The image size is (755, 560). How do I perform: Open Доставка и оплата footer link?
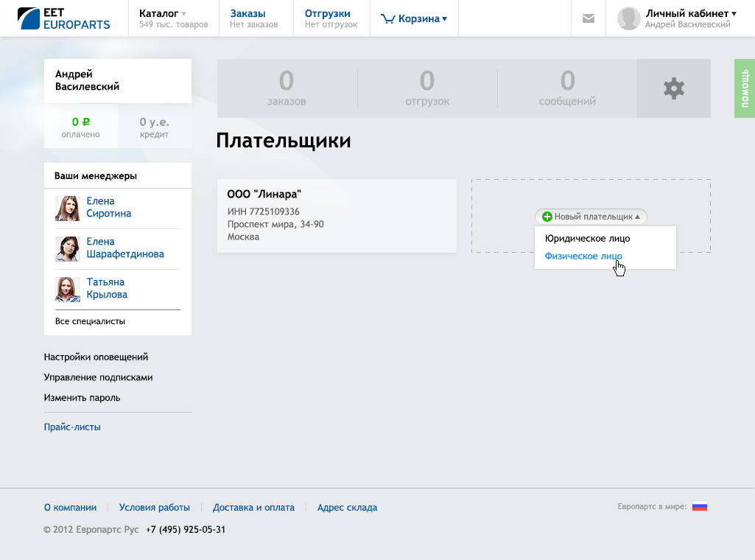(x=253, y=508)
